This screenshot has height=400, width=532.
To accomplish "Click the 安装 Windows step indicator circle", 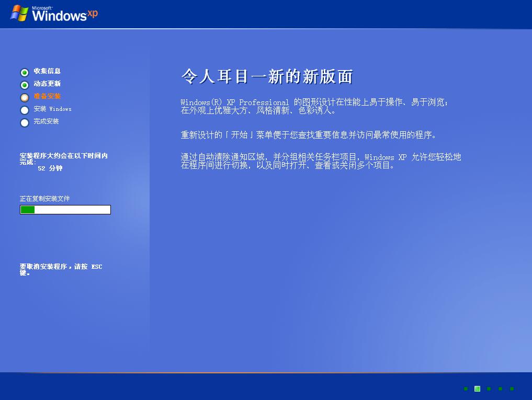I will pyautogui.click(x=25, y=110).
